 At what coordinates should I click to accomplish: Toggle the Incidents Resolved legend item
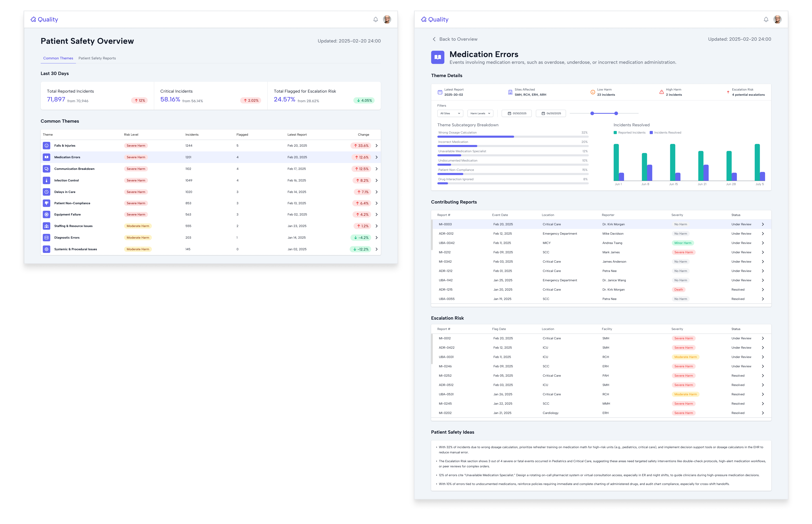pos(665,133)
